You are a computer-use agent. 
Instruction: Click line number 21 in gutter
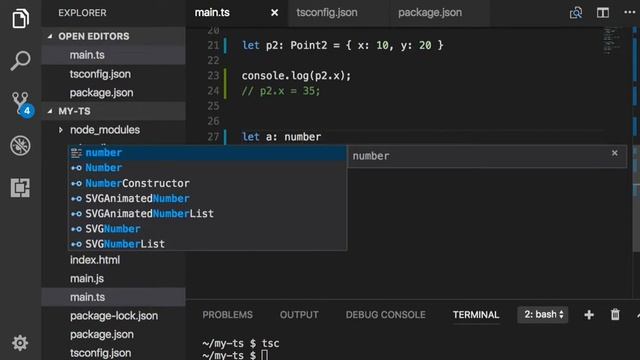pyautogui.click(x=213, y=45)
